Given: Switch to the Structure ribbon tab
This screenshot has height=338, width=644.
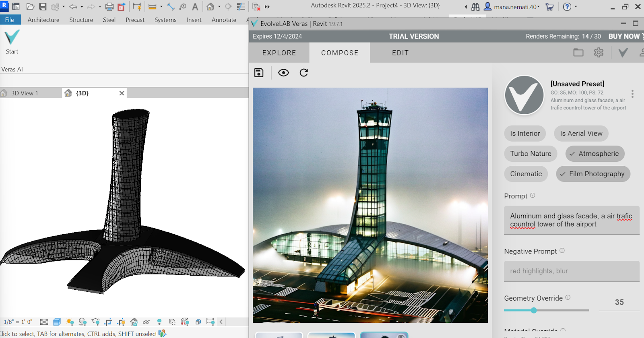Looking at the screenshot, I should point(81,20).
